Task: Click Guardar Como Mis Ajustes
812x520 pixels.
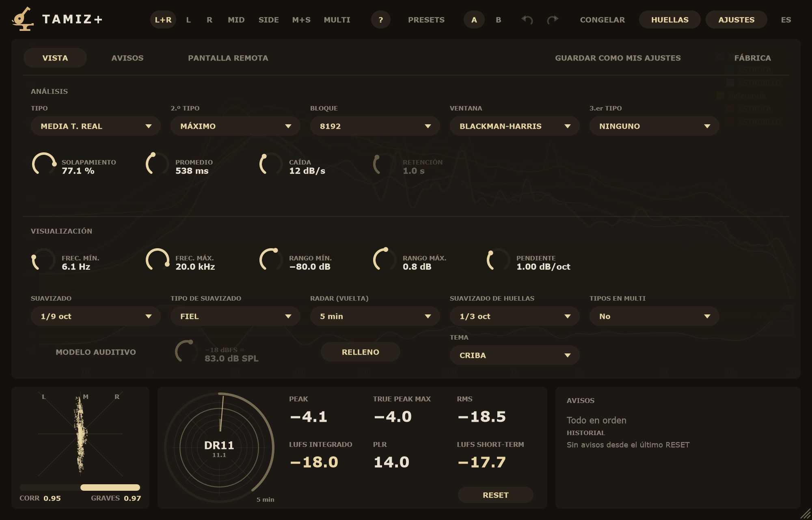Action: pyautogui.click(x=618, y=58)
